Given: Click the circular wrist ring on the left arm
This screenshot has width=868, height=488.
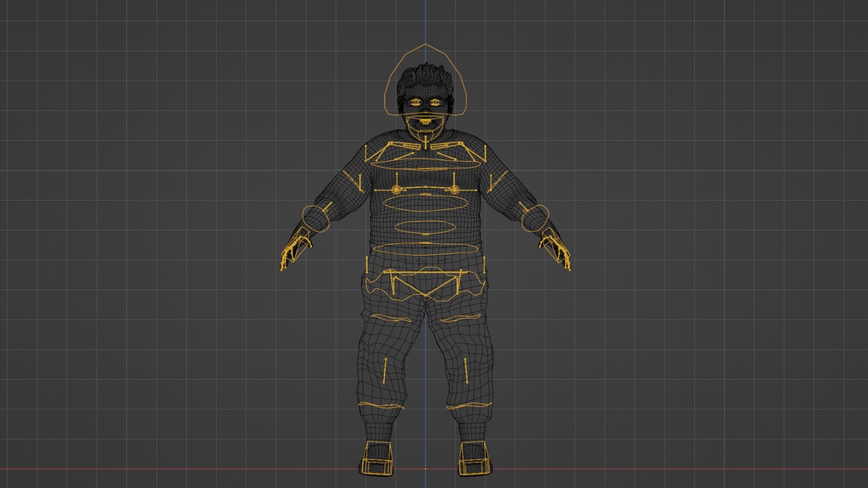Looking at the screenshot, I should [x=535, y=219].
